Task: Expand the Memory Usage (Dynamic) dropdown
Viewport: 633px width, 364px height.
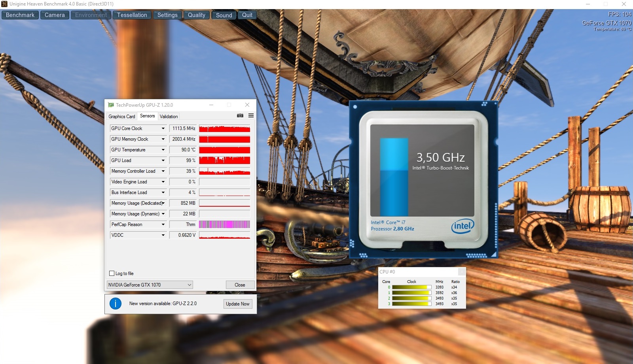Action: coord(163,214)
